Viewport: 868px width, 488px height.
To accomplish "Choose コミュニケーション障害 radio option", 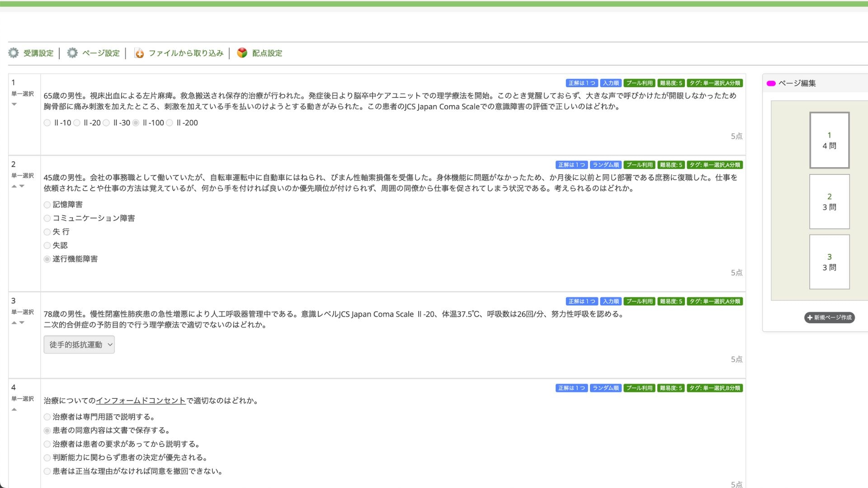I will (x=47, y=218).
